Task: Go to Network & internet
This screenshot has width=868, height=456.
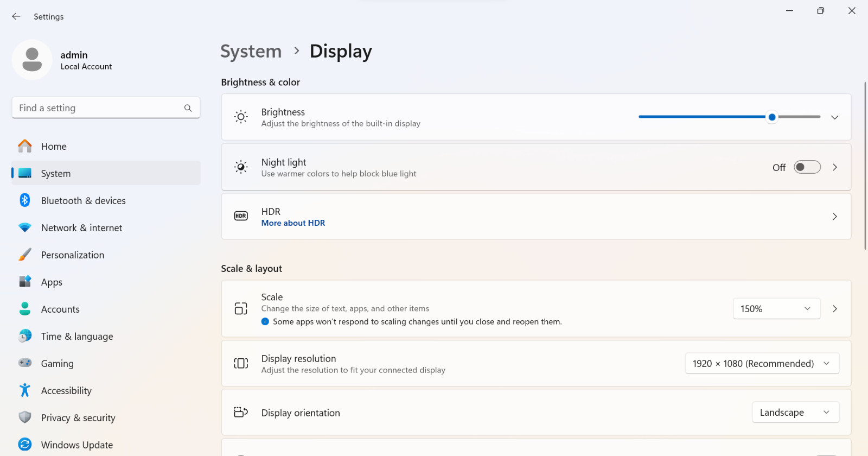Action: point(106,227)
